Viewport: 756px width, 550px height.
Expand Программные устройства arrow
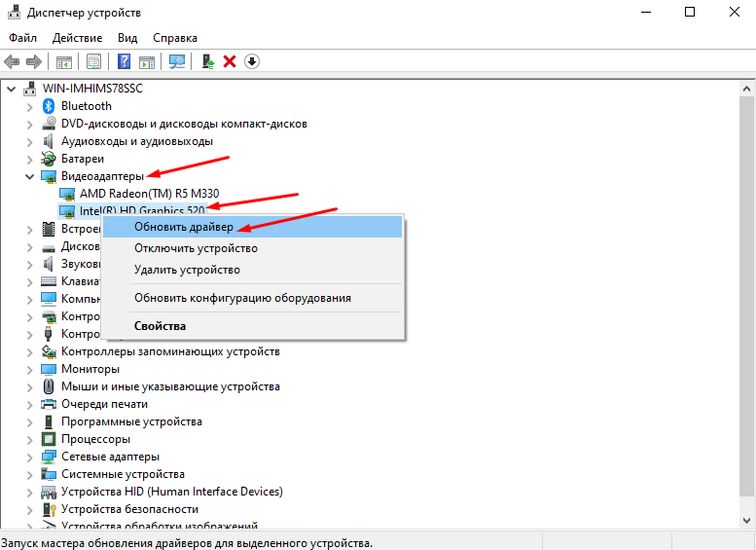29,422
